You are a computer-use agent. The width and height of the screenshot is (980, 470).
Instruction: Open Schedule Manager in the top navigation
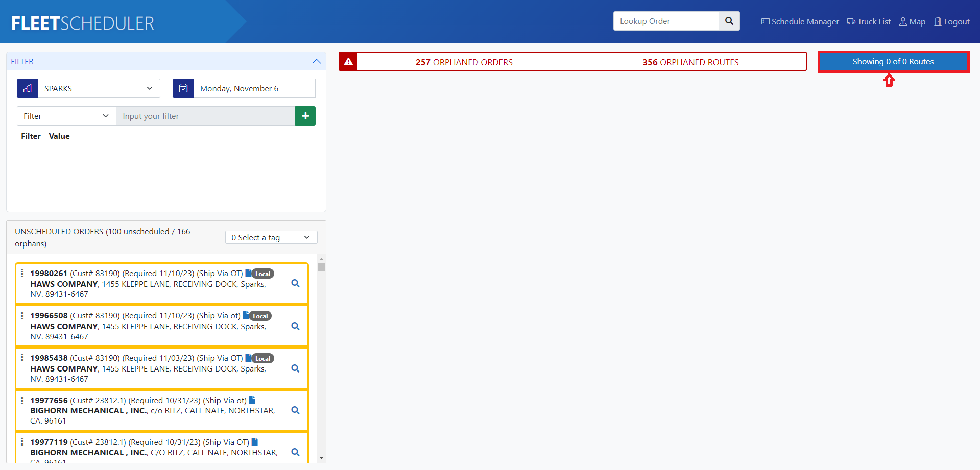(800, 21)
